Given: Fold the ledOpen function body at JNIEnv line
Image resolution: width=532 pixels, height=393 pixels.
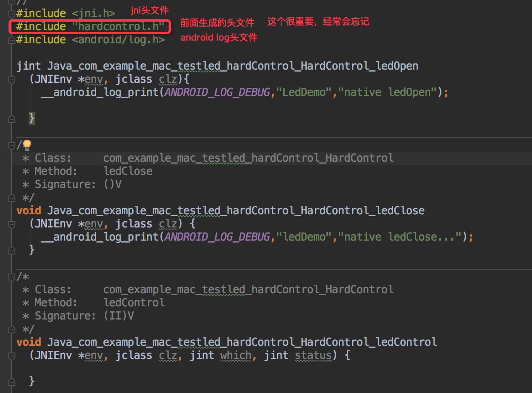Looking at the screenshot, I should point(12,80).
